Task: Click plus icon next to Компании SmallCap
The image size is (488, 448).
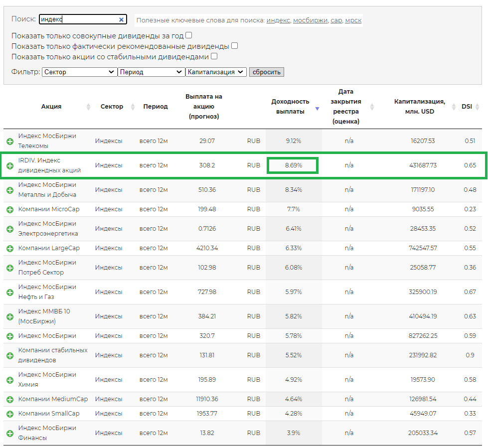Action: click(x=10, y=414)
